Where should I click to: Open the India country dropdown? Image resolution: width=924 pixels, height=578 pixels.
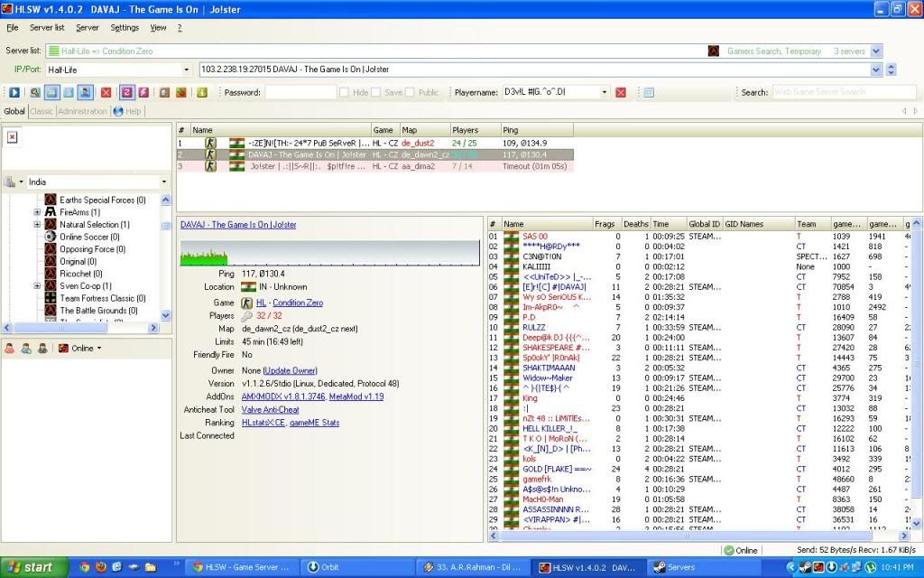click(164, 182)
